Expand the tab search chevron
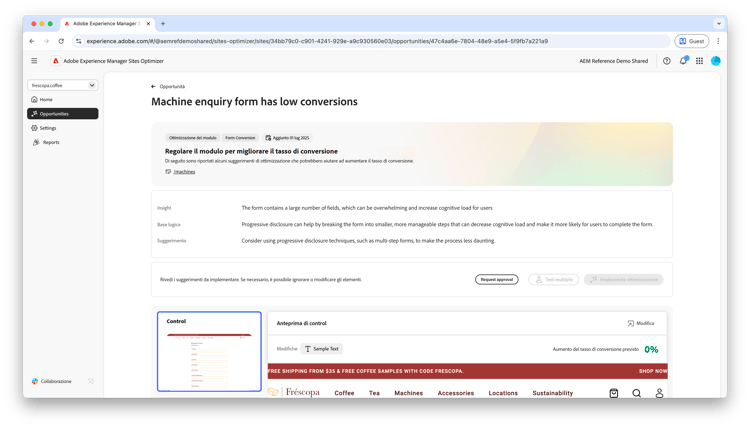750x428 pixels. pos(718,23)
